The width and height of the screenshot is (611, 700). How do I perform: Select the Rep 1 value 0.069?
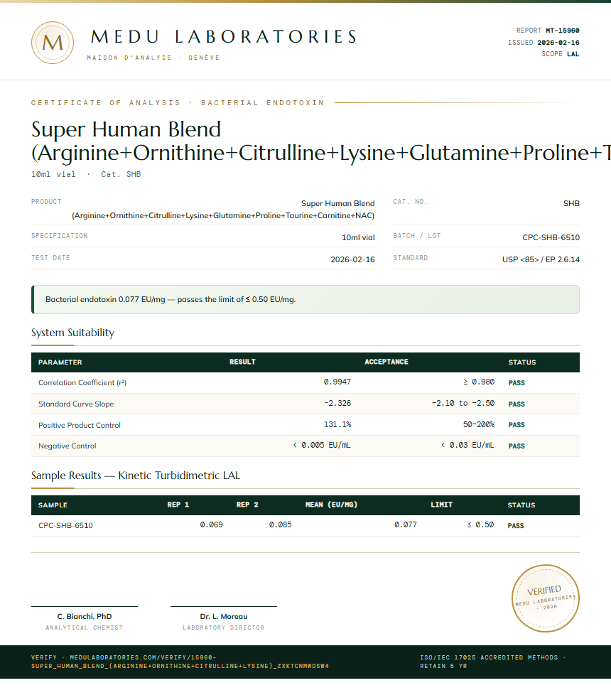click(x=212, y=524)
